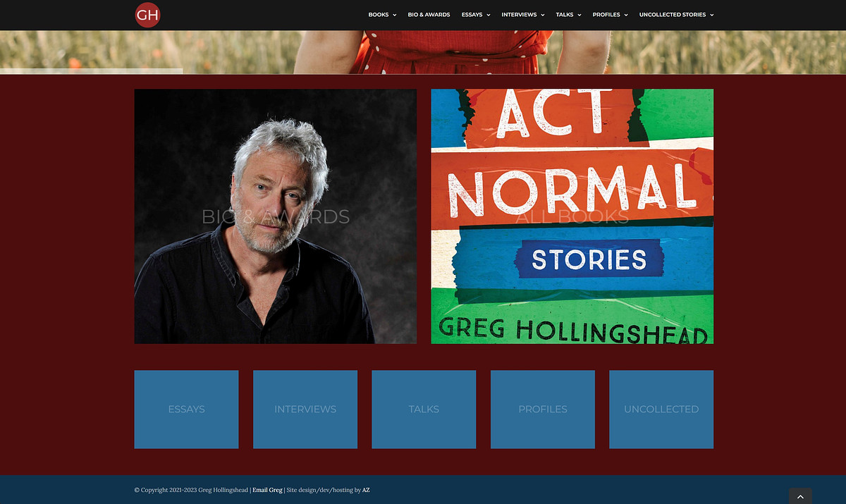Viewport: 846px width, 504px height.
Task: Select the Talks blue tile
Action: (424, 410)
